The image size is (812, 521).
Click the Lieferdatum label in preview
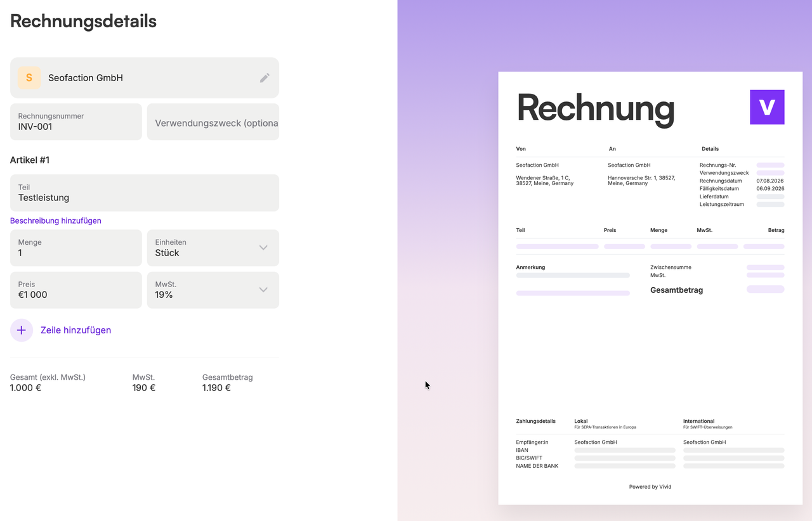click(x=714, y=196)
